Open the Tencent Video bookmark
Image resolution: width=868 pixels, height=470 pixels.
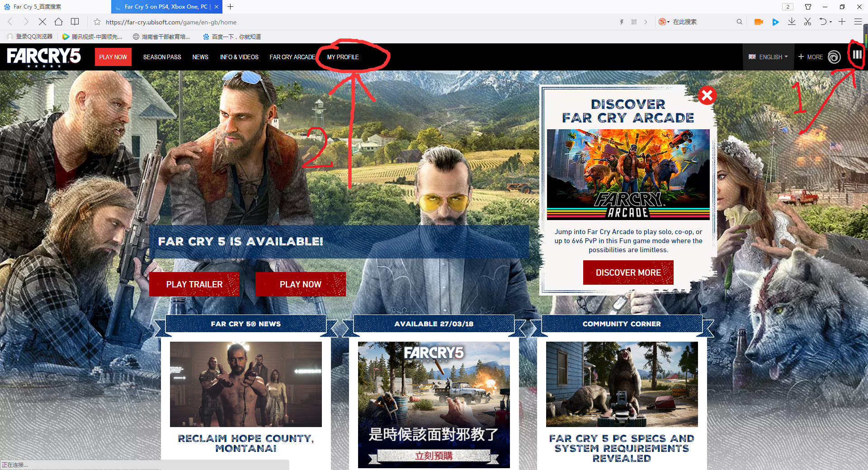92,37
